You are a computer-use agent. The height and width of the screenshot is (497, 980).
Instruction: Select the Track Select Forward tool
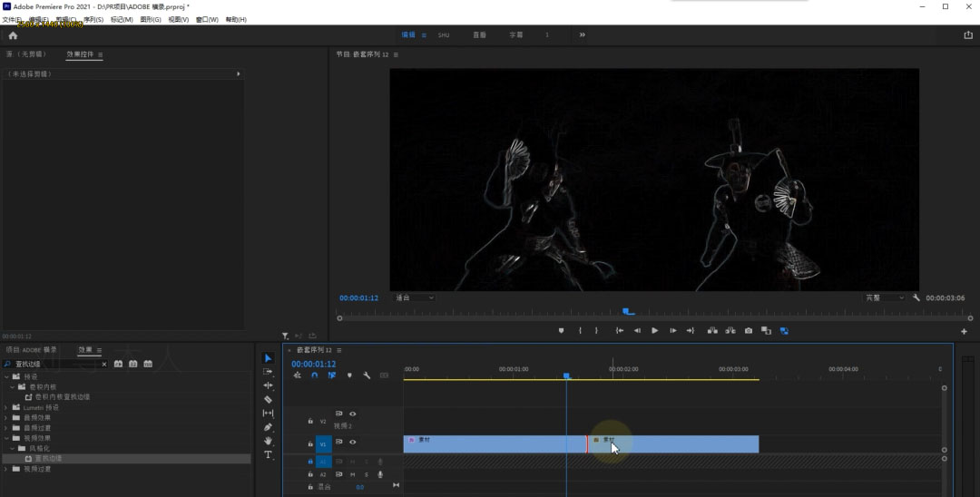tap(268, 372)
